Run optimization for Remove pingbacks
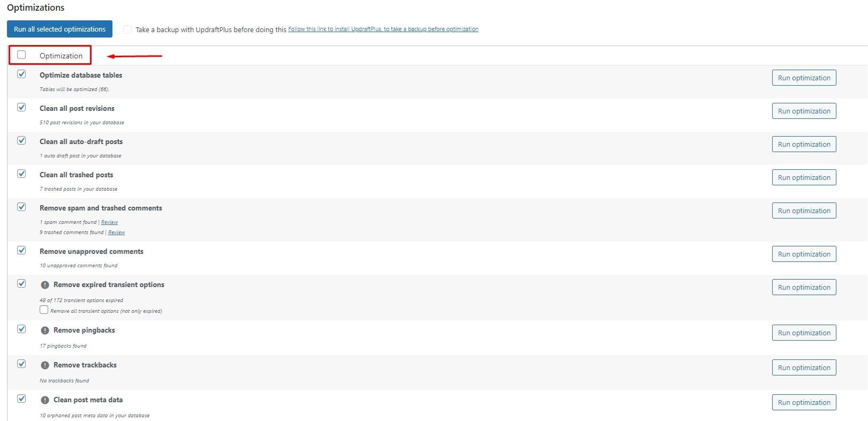This screenshot has height=421, width=868. point(804,333)
